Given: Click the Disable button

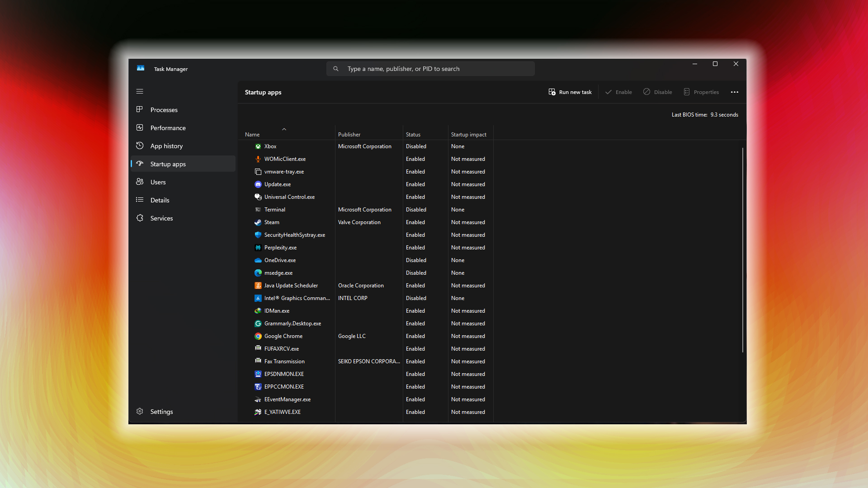Looking at the screenshot, I should point(658,92).
